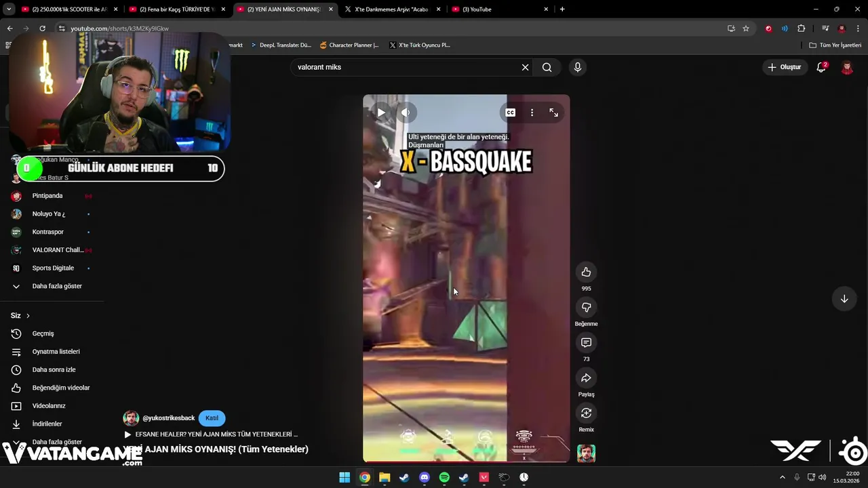Like the Short with thumbs up
This screenshot has width=868, height=488.
tap(587, 272)
